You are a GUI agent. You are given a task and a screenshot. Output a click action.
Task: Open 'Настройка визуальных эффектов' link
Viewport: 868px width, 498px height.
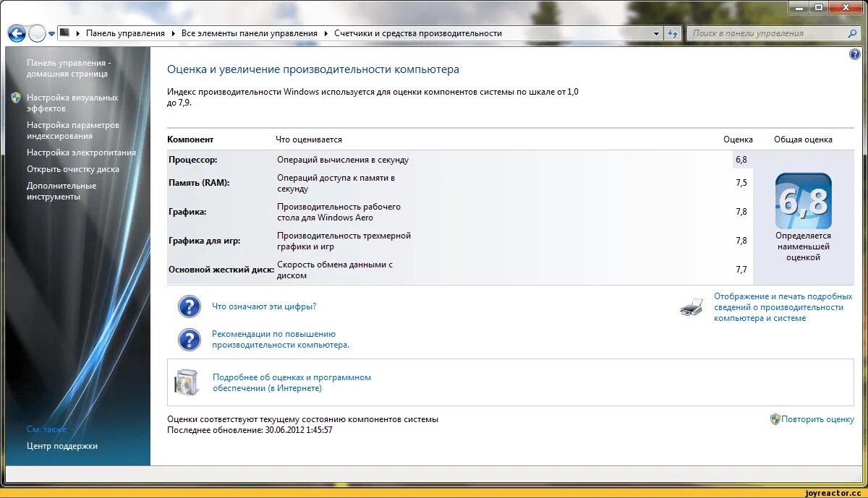tap(72, 103)
